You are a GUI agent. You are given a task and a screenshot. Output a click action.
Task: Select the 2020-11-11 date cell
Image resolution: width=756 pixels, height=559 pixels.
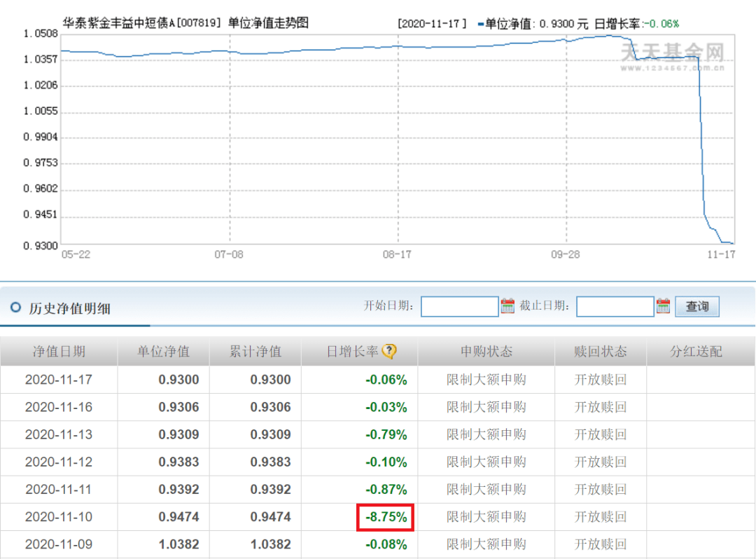(58, 490)
